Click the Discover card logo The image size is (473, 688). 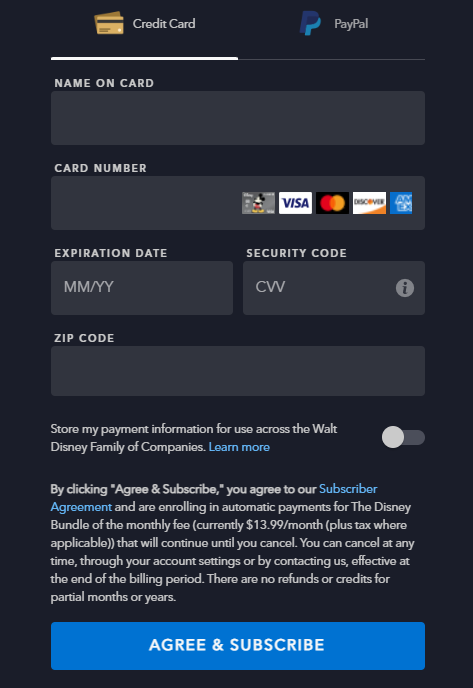(x=369, y=203)
